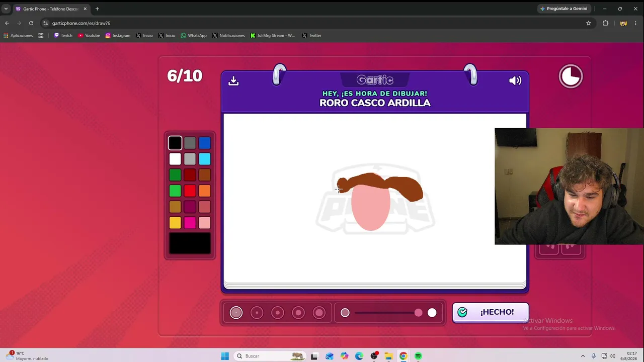Image resolution: width=644 pixels, height=362 pixels.
Task: Pick the brown color swatch
Action: pos(204,175)
